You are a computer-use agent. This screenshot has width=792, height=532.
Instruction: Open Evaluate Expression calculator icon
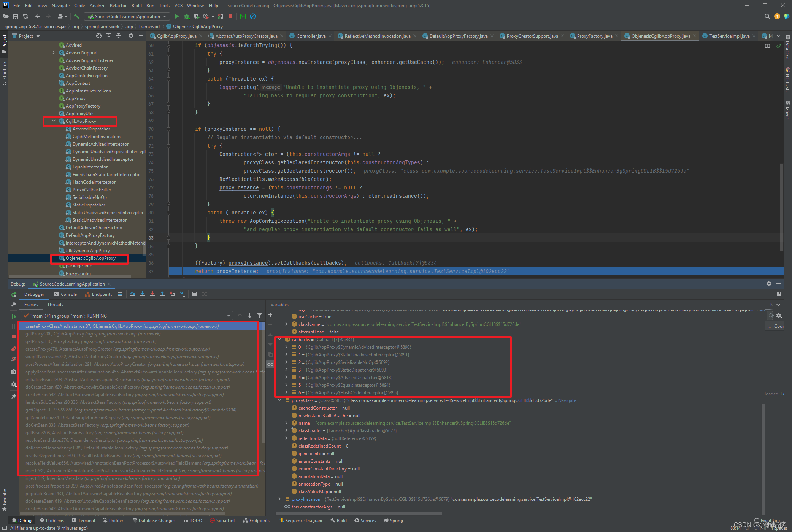(195, 294)
